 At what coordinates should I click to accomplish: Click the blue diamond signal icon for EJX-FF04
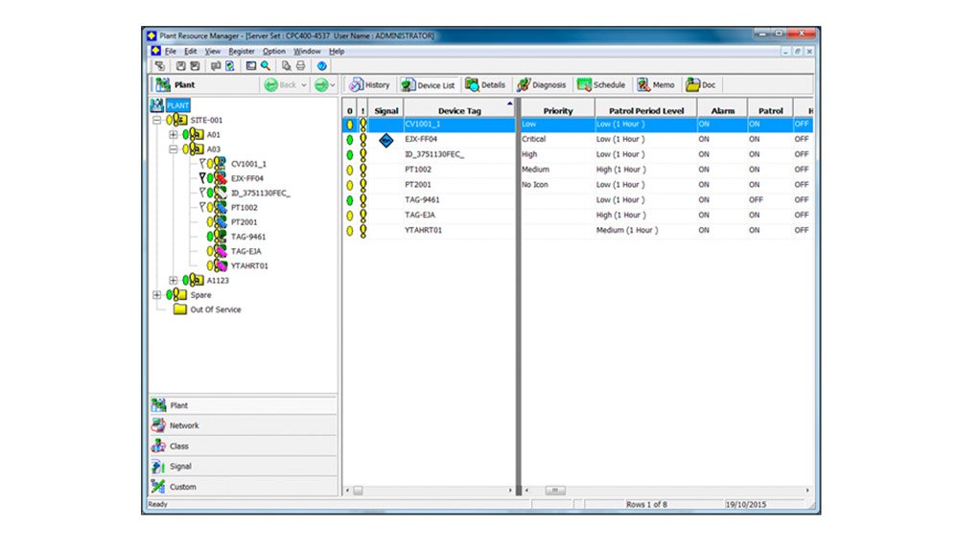tap(386, 141)
